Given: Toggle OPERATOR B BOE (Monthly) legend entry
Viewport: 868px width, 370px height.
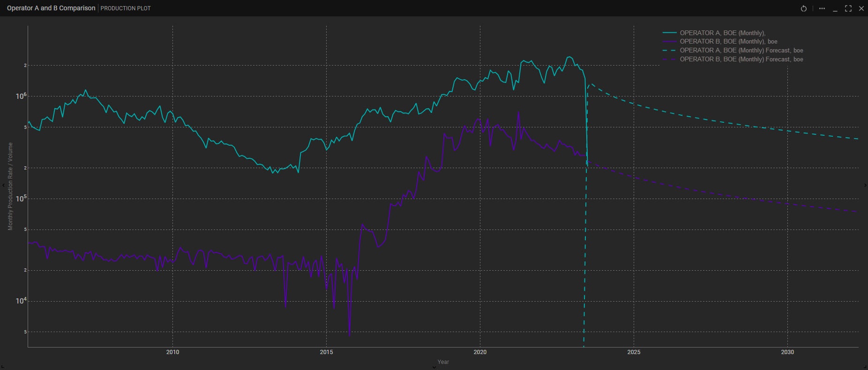Looking at the screenshot, I should tap(728, 42).
